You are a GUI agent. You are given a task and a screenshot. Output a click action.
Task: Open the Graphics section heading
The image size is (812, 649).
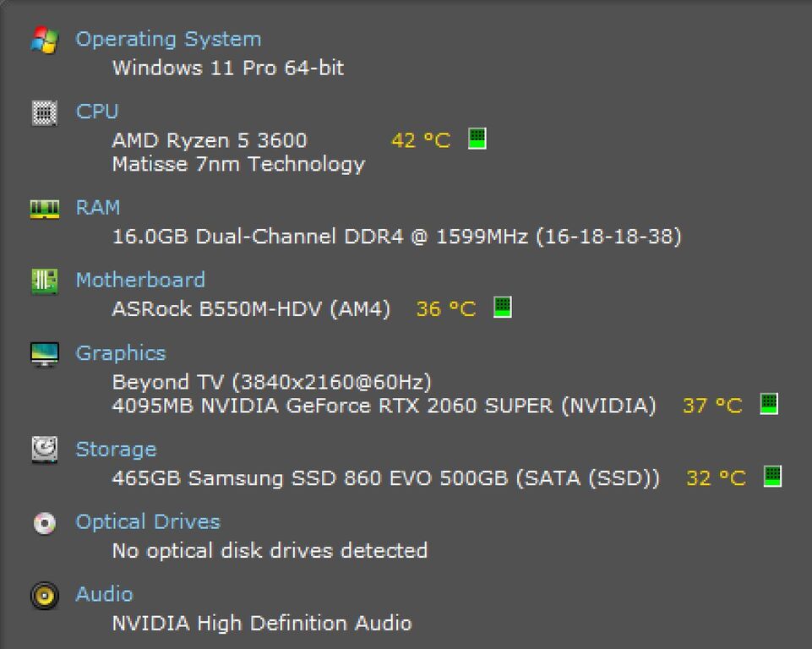pos(121,353)
